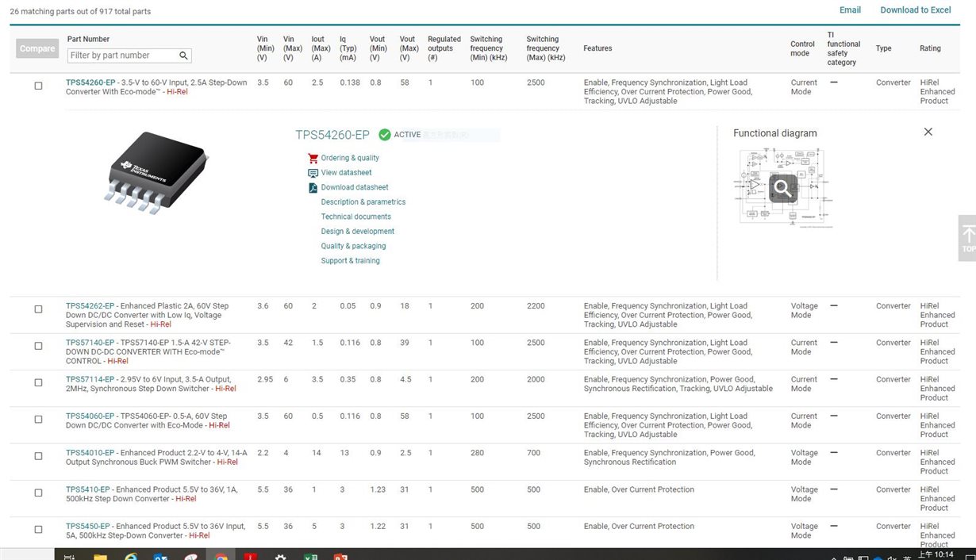Enable the TPS5410-EP checkbox
The width and height of the screenshot is (976, 560).
pos(38,493)
